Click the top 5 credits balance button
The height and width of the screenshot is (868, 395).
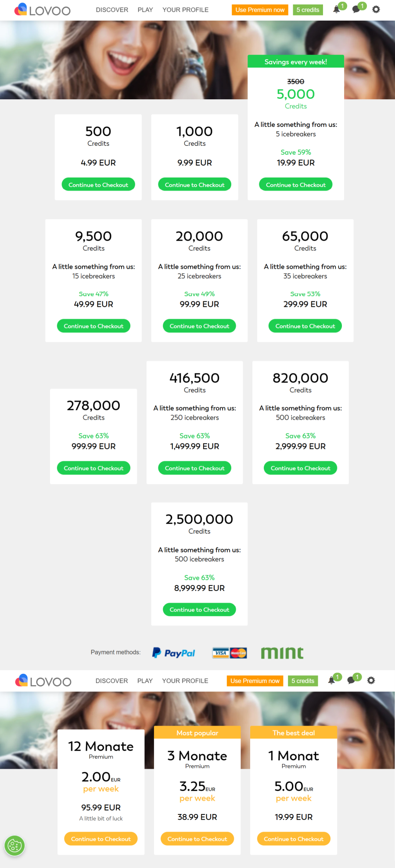click(308, 10)
